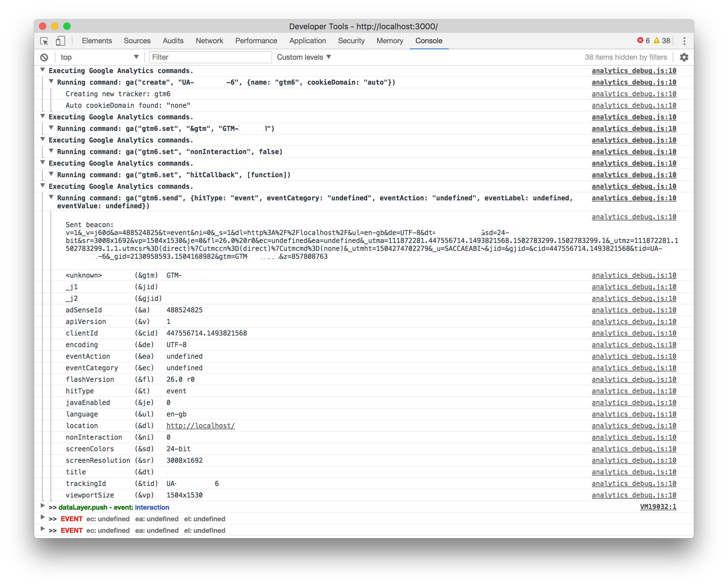The width and height of the screenshot is (728, 587).
Task: Collapse first Executing Google Analytics commands group
Action: coord(43,70)
